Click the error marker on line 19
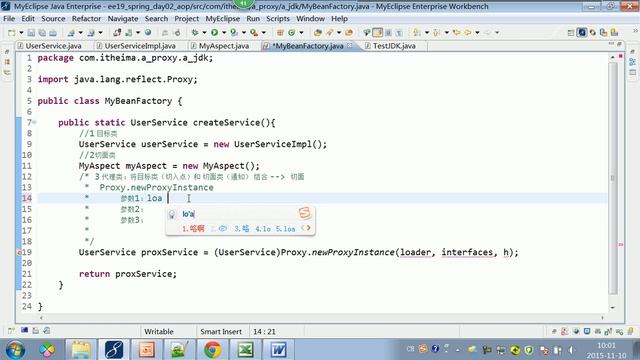Viewport: 640px width, 360px height. click(x=19, y=253)
